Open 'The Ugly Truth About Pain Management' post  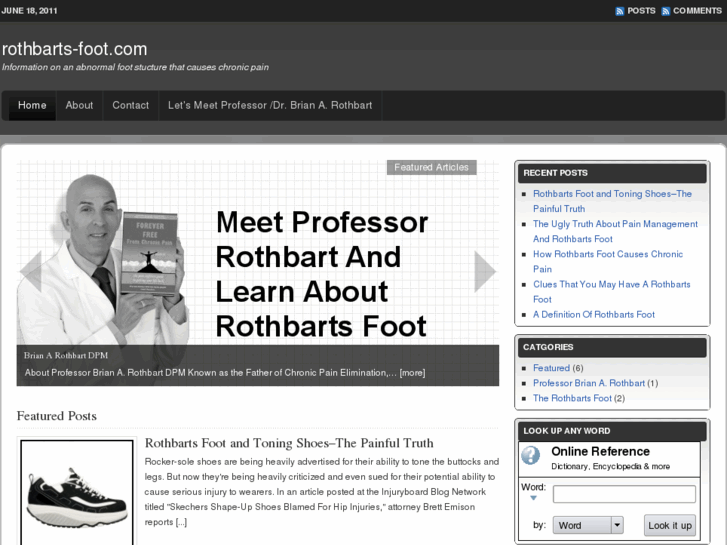615,231
